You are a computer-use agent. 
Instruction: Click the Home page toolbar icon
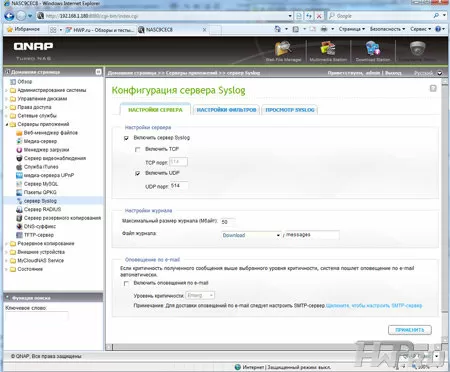pos(277,29)
